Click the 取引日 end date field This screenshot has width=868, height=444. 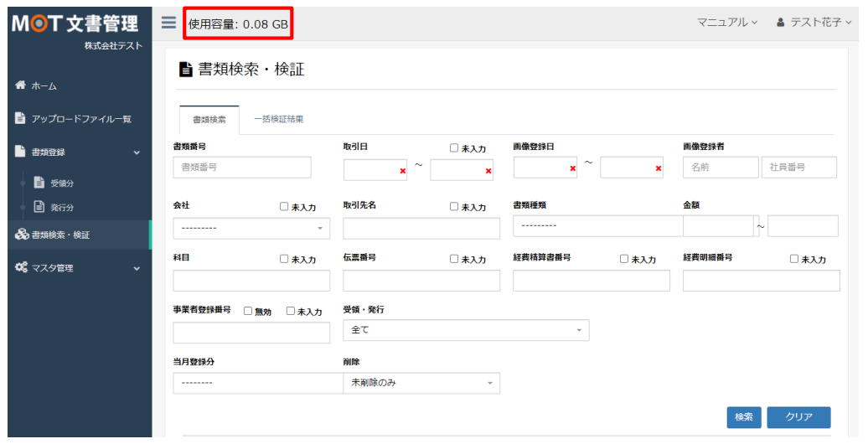(462, 170)
